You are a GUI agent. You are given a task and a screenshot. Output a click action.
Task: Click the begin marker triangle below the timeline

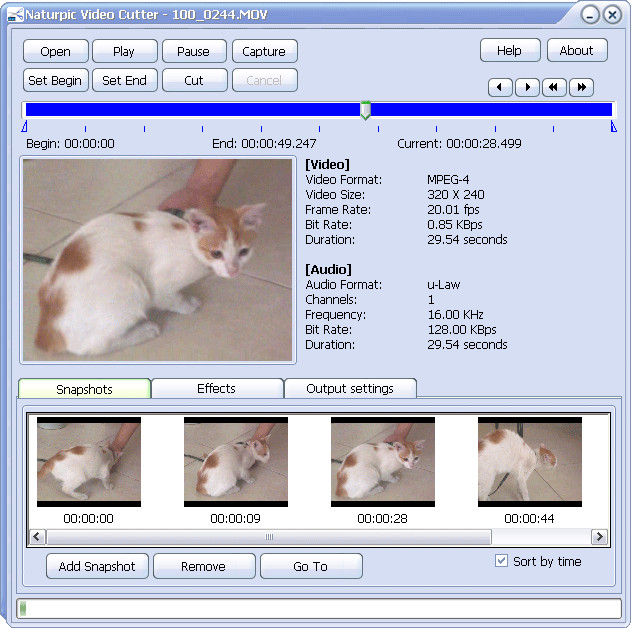25,127
